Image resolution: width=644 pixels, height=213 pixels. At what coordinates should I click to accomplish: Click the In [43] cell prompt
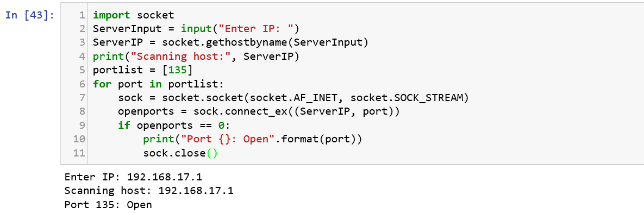29,15
